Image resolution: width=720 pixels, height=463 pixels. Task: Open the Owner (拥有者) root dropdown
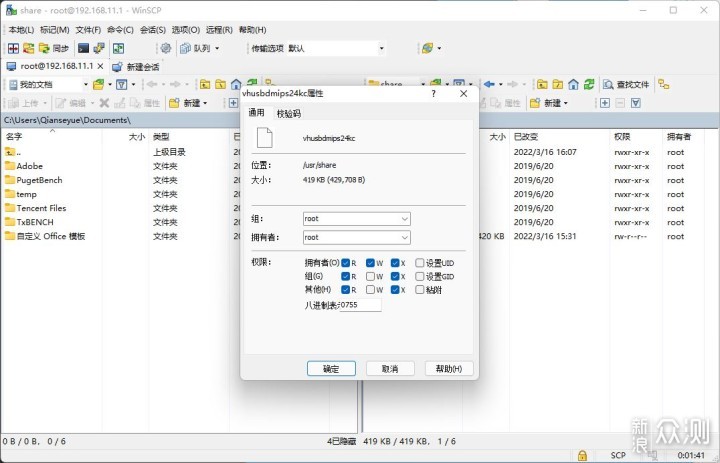(357, 237)
